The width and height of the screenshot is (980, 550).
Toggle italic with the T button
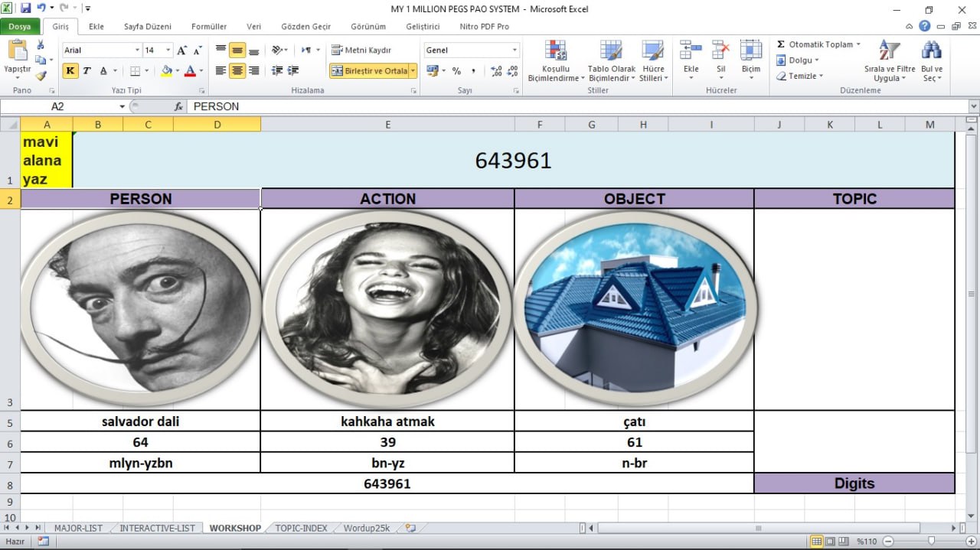[x=85, y=70]
